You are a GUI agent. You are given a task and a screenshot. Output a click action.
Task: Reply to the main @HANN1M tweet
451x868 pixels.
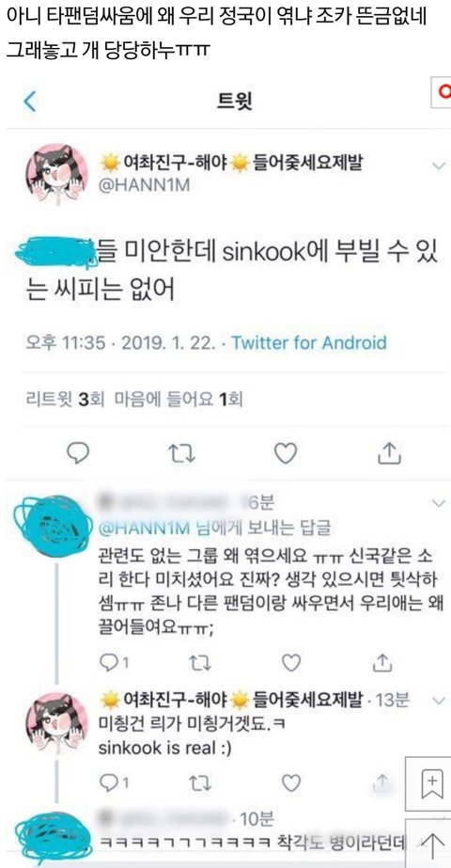click(78, 453)
